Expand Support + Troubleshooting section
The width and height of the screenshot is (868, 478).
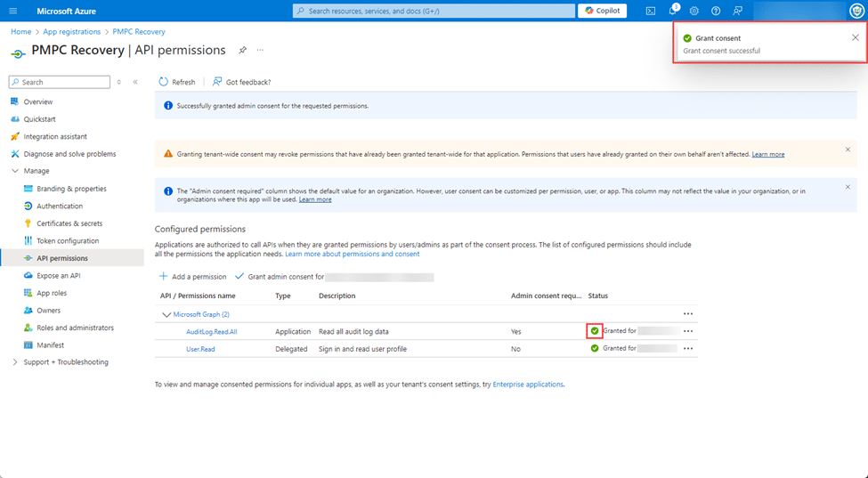15,362
